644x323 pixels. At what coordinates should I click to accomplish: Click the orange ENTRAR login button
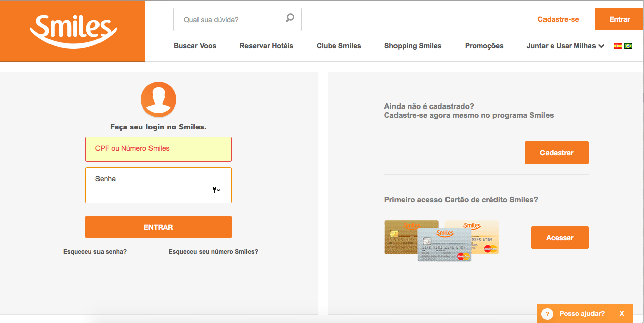pyautogui.click(x=159, y=227)
